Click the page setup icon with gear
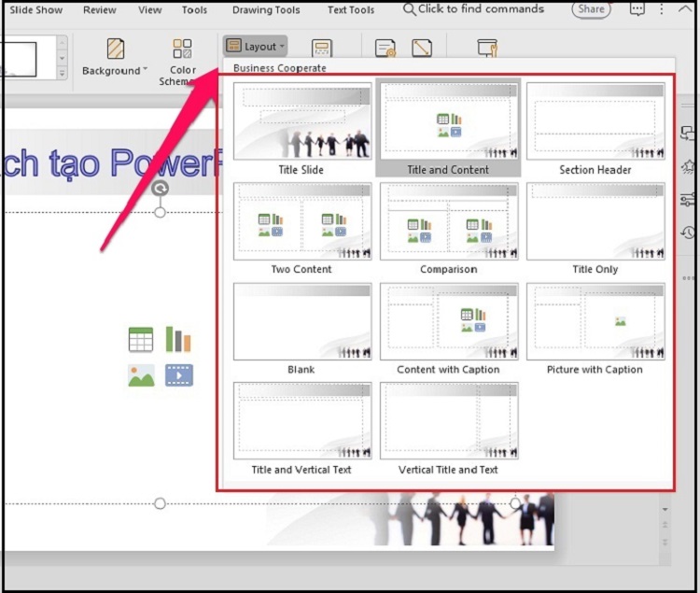The image size is (700, 593). tap(385, 48)
